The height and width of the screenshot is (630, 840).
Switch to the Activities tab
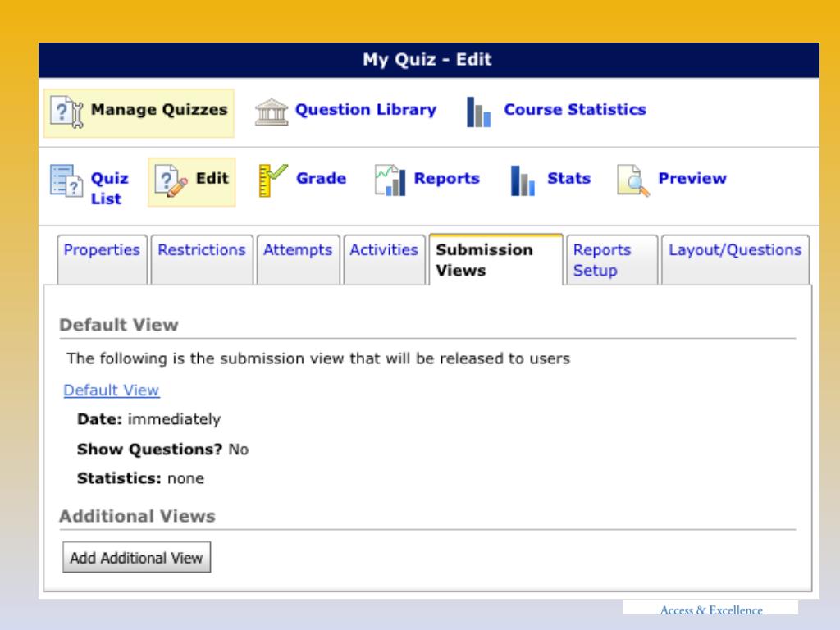(x=384, y=259)
